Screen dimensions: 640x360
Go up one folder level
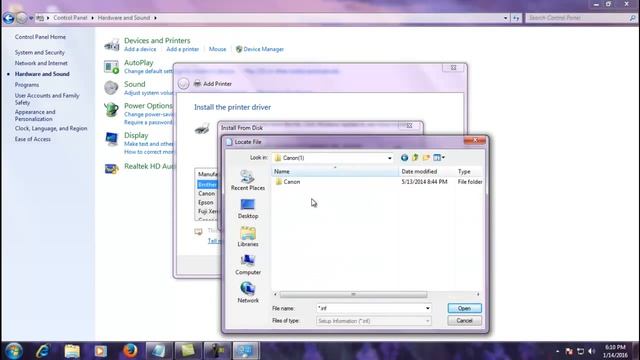point(415,158)
